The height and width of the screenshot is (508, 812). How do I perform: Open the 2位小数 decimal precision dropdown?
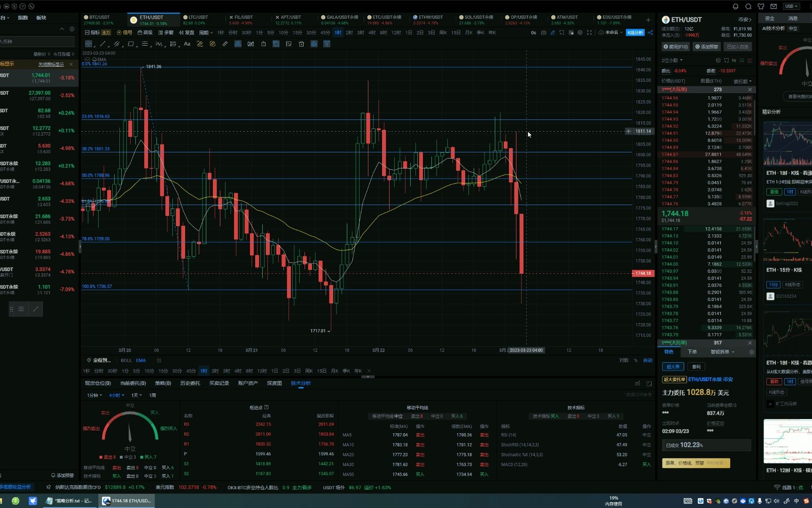672,60
